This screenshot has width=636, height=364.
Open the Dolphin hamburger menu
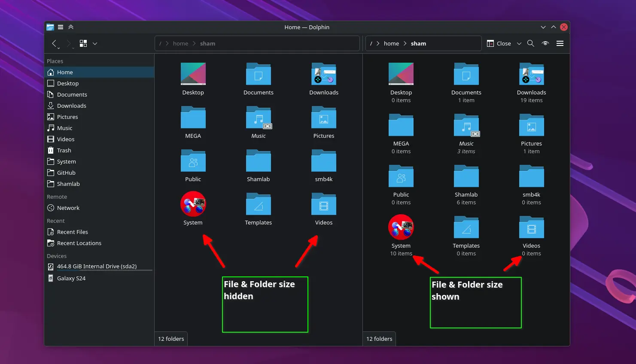(560, 43)
